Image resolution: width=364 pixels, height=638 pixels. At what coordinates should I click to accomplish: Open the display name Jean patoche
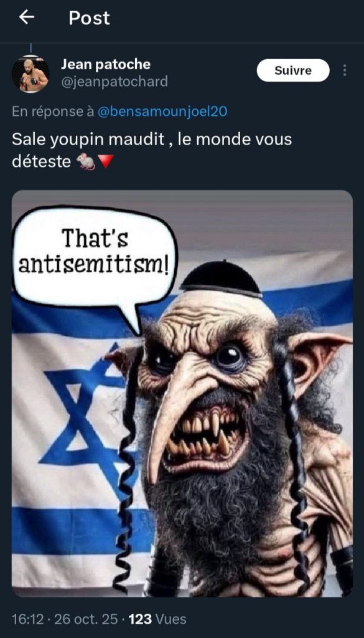point(106,64)
